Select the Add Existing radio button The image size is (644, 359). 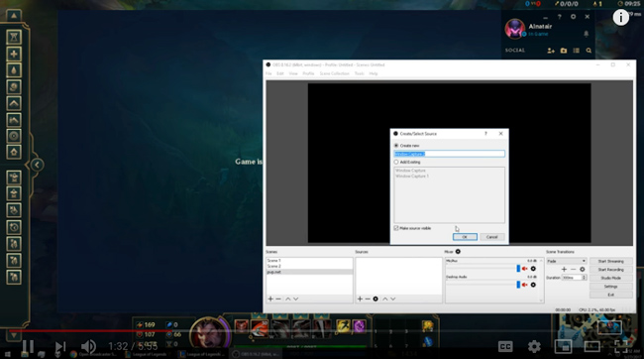396,162
